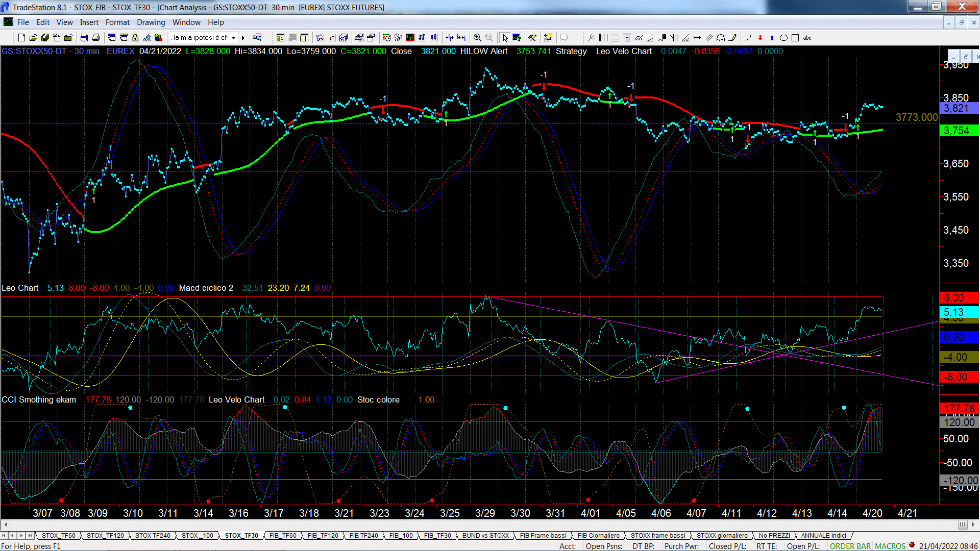This screenshot has height=551, width=980.
Task: Click the arrow next to ipotesi dropdown
Action: [x=243, y=38]
